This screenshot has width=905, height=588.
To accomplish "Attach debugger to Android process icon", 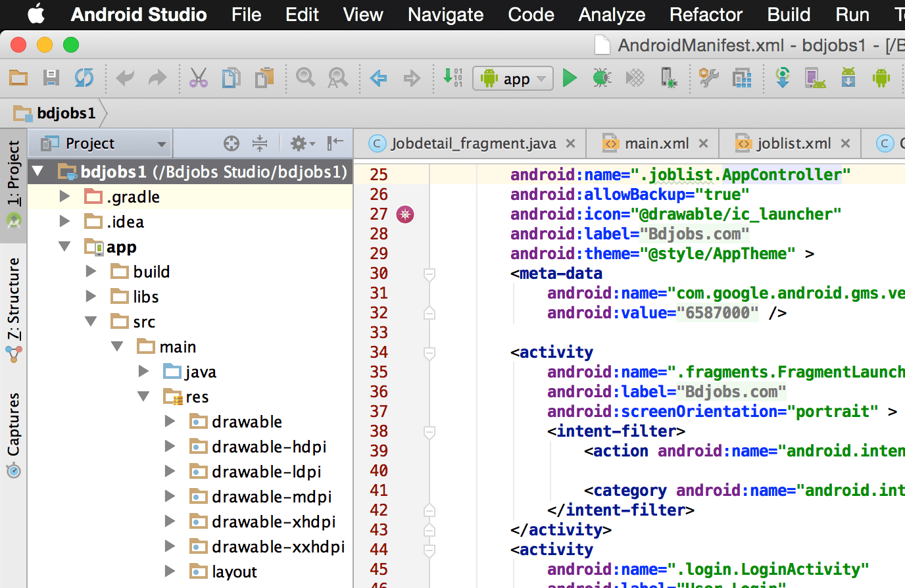I will pos(668,78).
